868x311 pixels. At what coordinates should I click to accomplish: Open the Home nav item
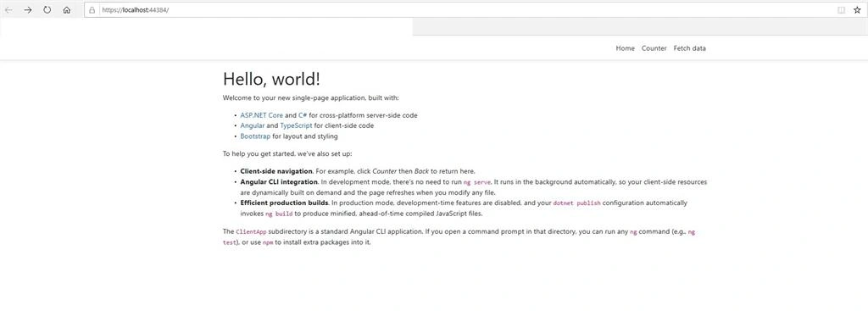pos(625,48)
